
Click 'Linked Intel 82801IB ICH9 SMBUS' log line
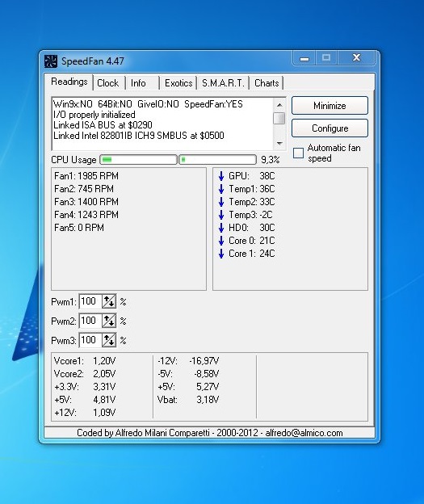pyautogui.click(x=139, y=136)
